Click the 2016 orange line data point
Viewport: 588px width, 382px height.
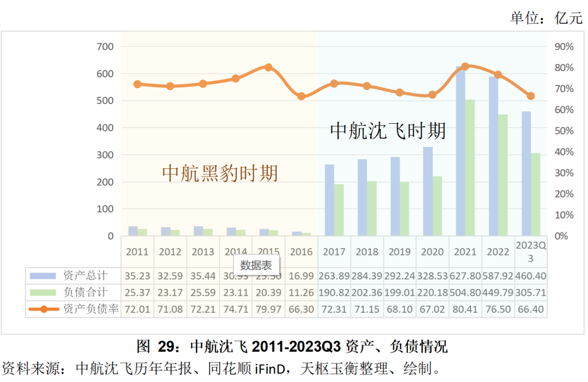pos(301,96)
